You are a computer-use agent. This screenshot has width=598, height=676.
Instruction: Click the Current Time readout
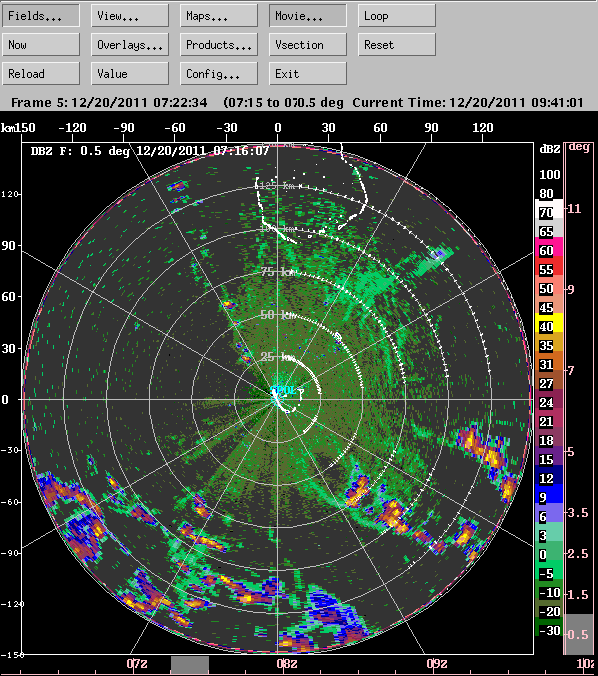[x=468, y=103]
